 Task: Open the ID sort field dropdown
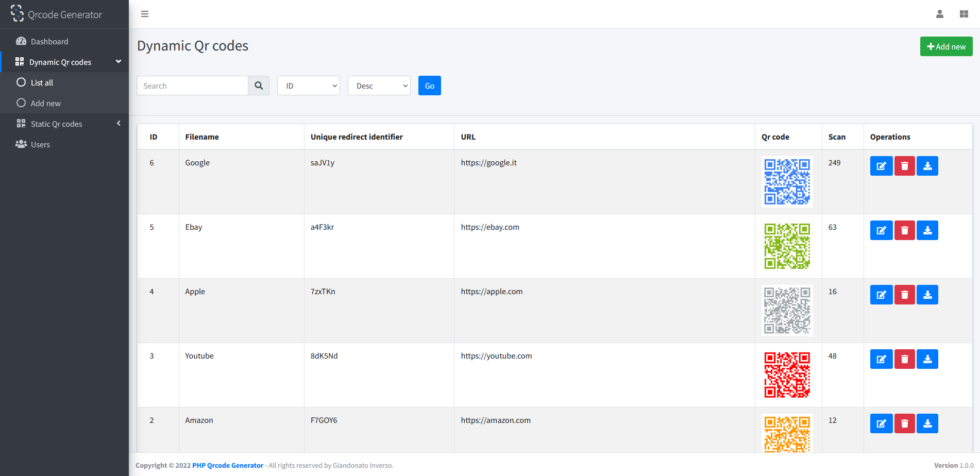click(x=309, y=86)
